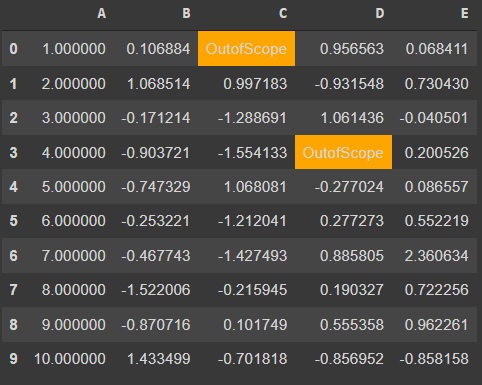
Task: Select cell value 0.190327
Action: tap(352, 290)
